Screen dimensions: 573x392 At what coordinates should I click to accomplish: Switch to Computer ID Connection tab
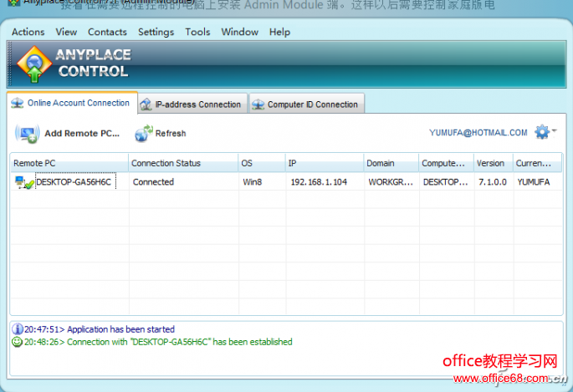pyautogui.click(x=307, y=104)
